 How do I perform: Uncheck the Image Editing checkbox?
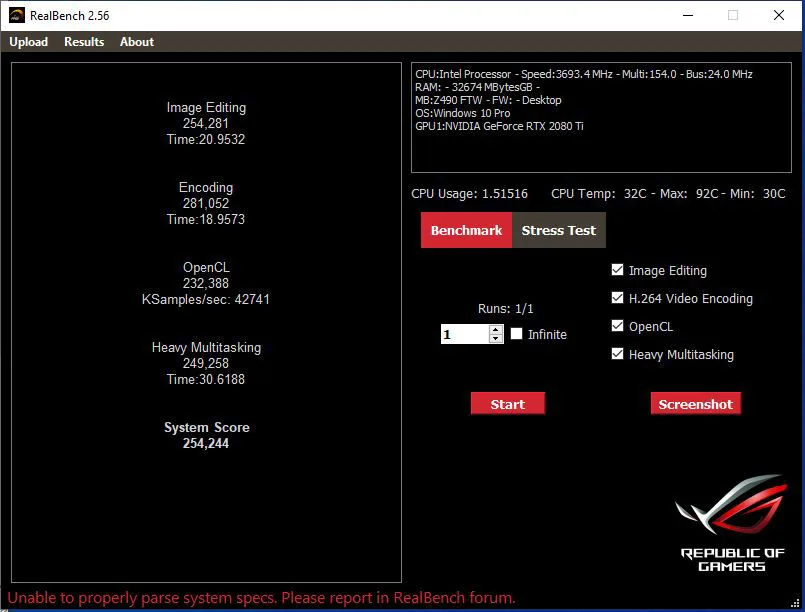tap(617, 270)
